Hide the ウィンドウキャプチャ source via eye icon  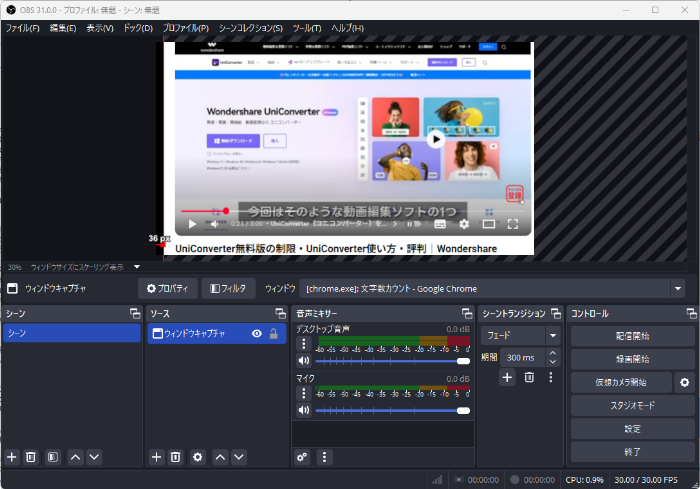tap(257, 334)
